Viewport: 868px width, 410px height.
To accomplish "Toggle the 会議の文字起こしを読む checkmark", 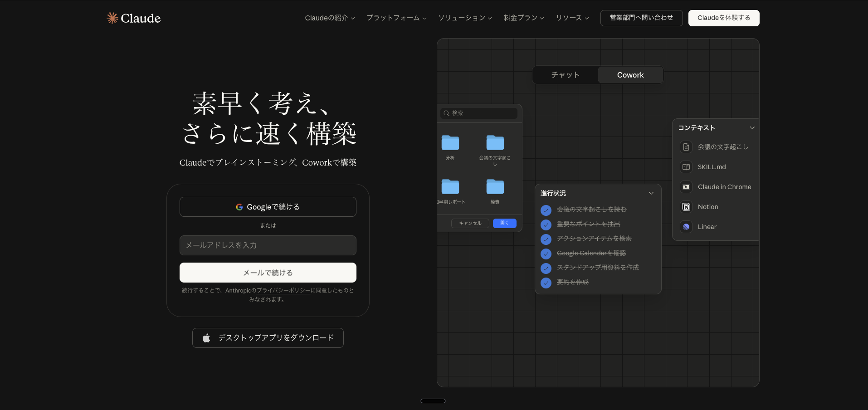I will [546, 210].
